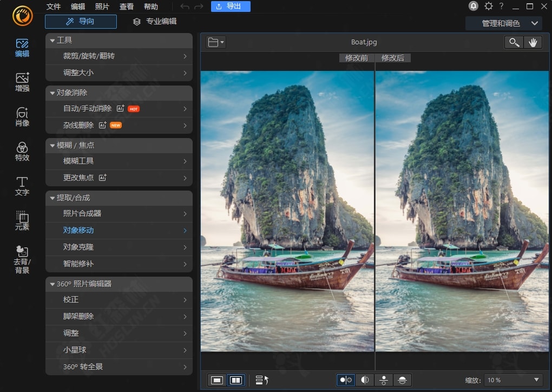
Task: Collapse the 对象消除 section
Action: point(52,93)
